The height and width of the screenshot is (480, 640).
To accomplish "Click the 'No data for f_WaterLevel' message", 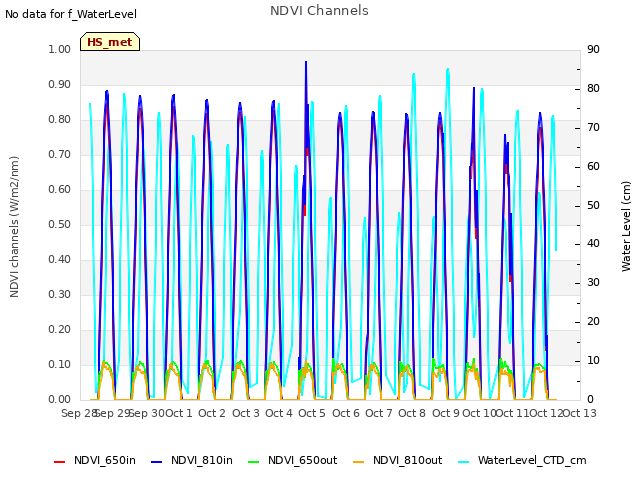I will click(71, 14).
